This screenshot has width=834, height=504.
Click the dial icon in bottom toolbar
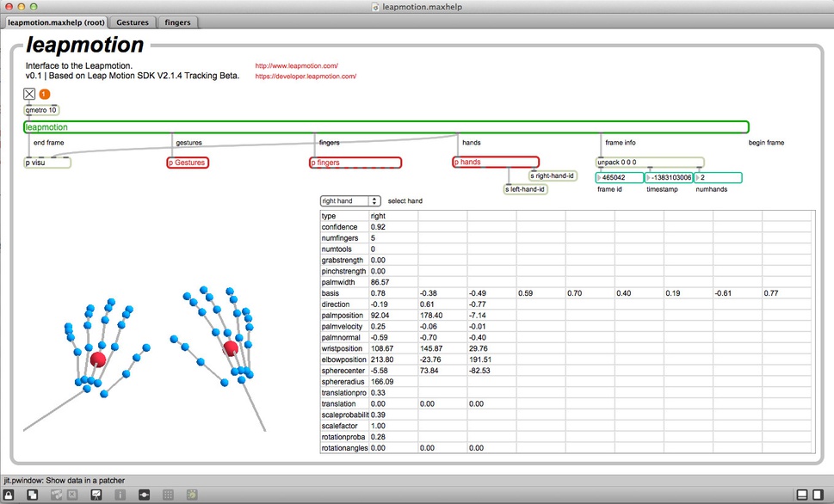(192, 495)
